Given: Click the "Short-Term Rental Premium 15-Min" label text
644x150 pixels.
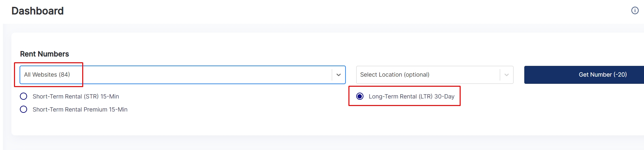Looking at the screenshot, I should 80,110.
